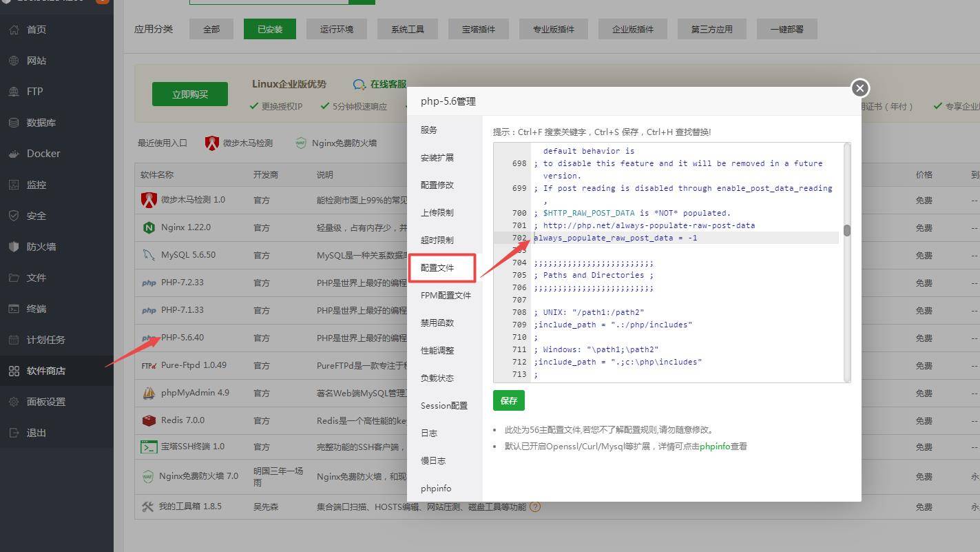The height and width of the screenshot is (552, 980).
Task: Open 日志 in php-5.6 dialog
Action: point(445,433)
